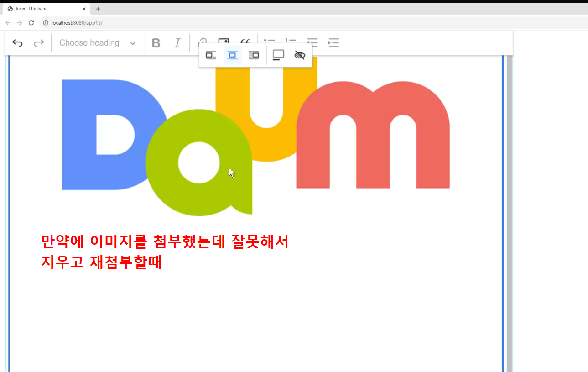Screen dimensions: 588x372
Task: Redo the last undone change
Action: (39, 43)
